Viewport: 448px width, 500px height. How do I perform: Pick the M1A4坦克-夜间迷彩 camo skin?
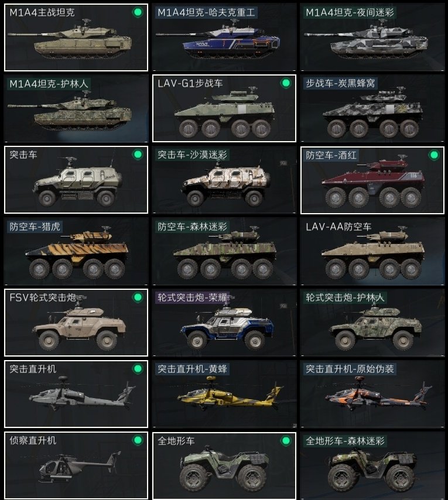[x=372, y=37]
